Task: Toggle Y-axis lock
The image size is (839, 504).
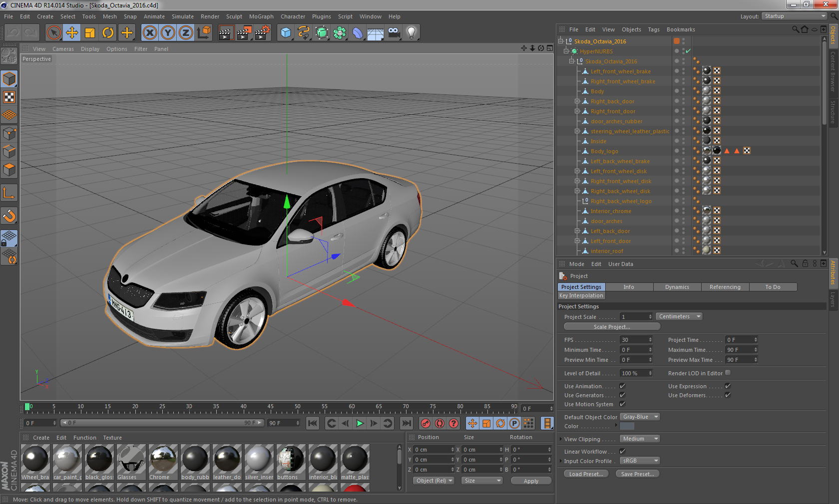Action: click(168, 33)
